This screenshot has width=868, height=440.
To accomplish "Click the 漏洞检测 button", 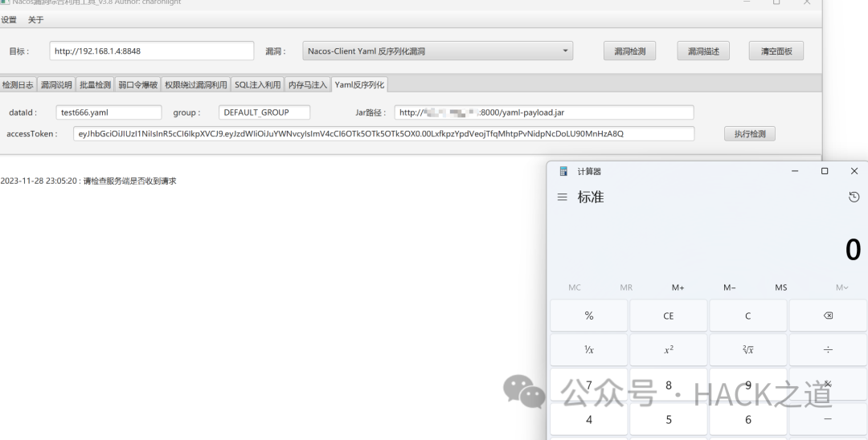I will pyautogui.click(x=629, y=51).
